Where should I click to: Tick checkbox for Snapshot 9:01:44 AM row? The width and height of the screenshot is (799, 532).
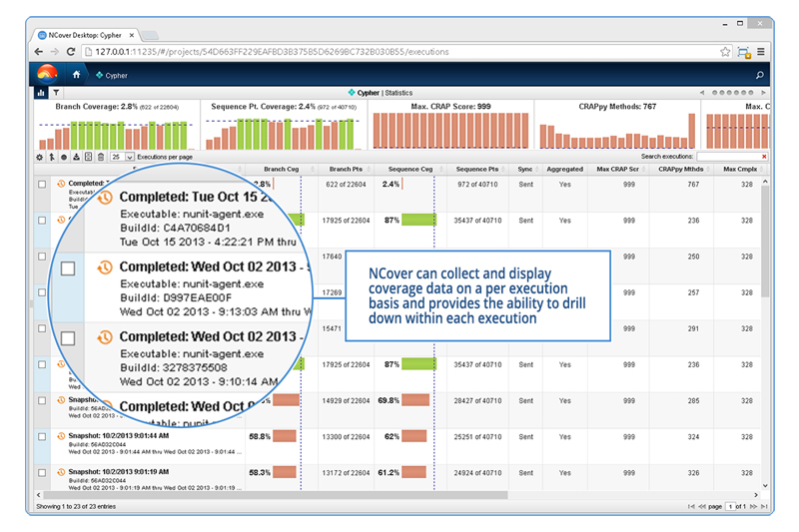click(42, 437)
